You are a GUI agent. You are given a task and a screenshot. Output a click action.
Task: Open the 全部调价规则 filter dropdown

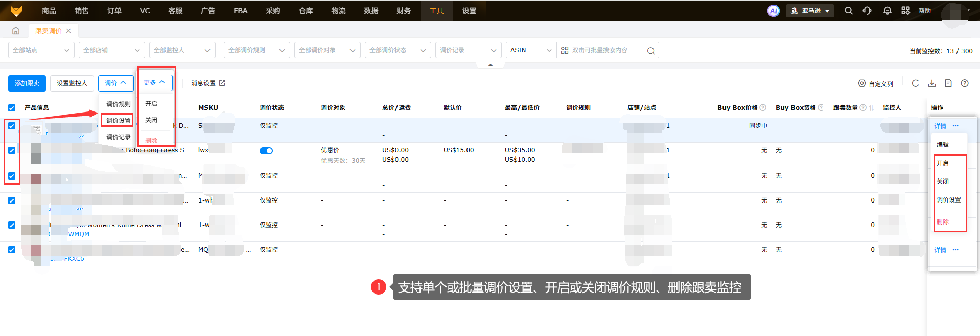click(x=256, y=50)
